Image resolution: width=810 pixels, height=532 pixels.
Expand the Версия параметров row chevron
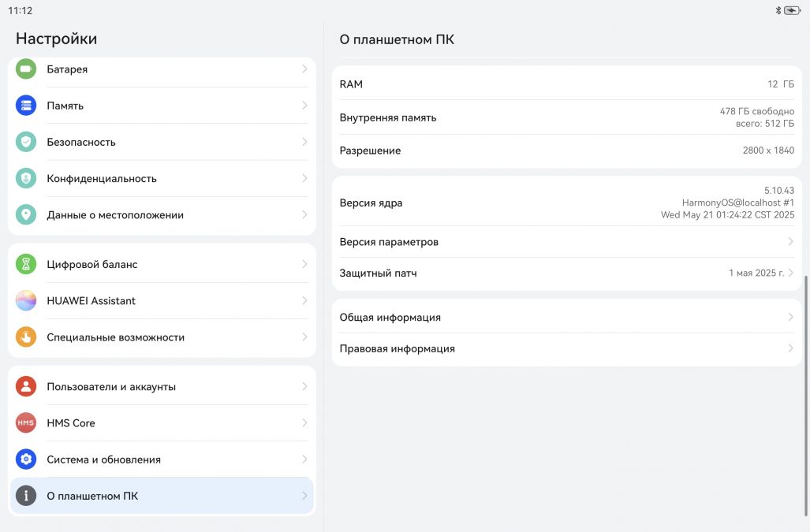(x=790, y=242)
